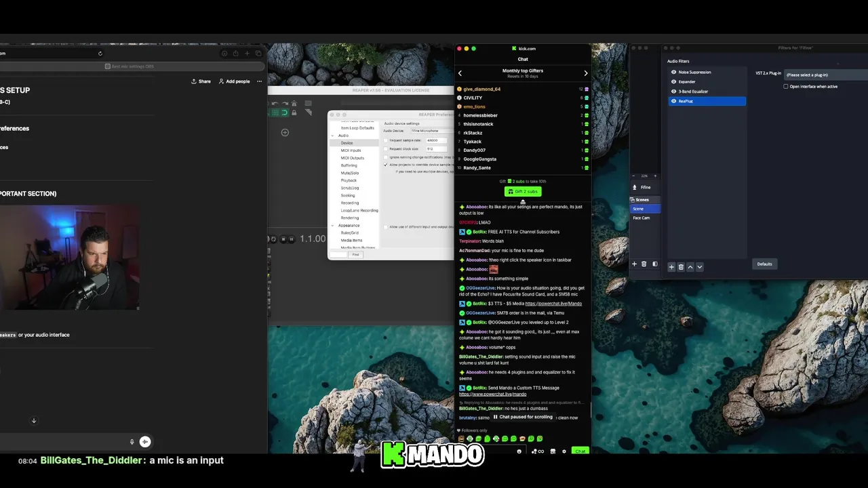This screenshot has height=488, width=868.
Task: Select the Scene entry in Scenes list
Action: coord(645,209)
